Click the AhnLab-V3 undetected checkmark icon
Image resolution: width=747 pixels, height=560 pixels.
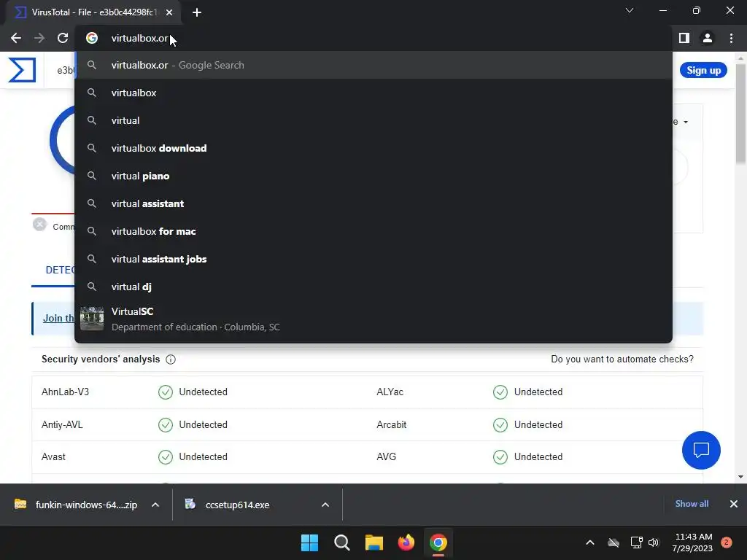[x=166, y=392]
